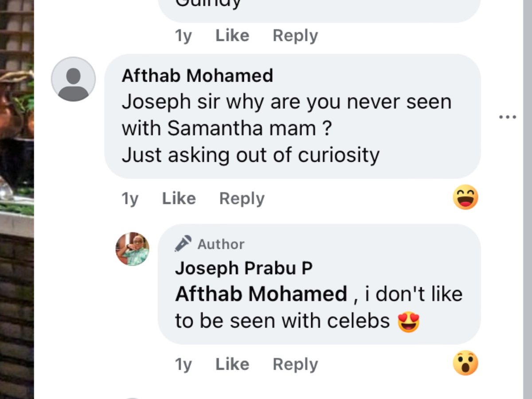The height and width of the screenshot is (399, 532).
Task: Click the photo strip at the left edge
Action: tap(17, 199)
